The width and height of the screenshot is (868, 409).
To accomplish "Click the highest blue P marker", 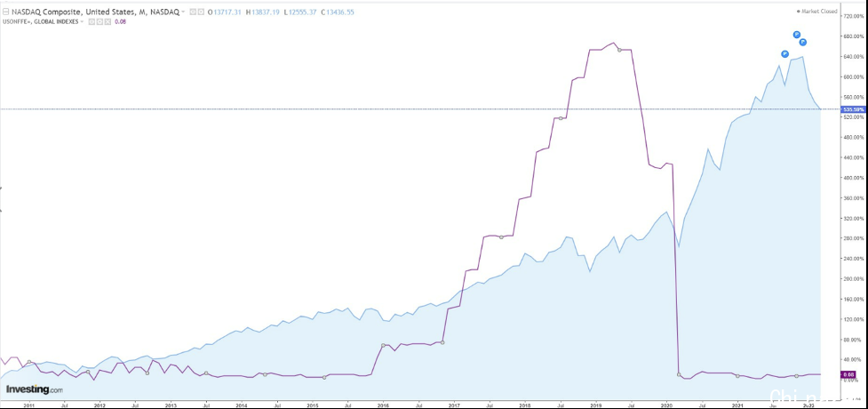I will tap(797, 35).
